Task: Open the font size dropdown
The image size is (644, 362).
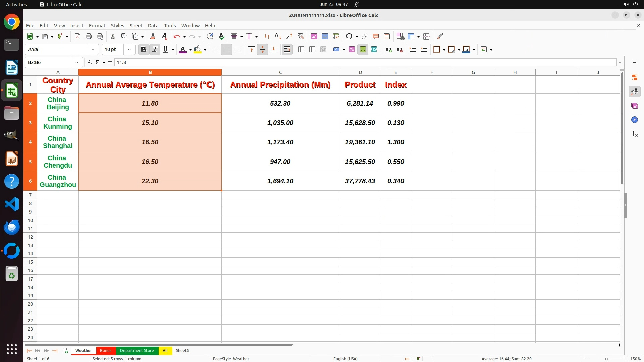Action: [x=129, y=49]
